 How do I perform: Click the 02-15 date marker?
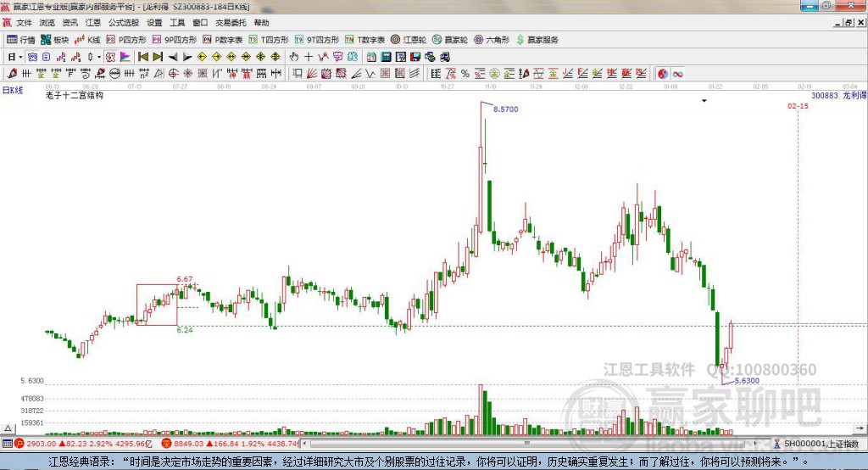(x=798, y=106)
